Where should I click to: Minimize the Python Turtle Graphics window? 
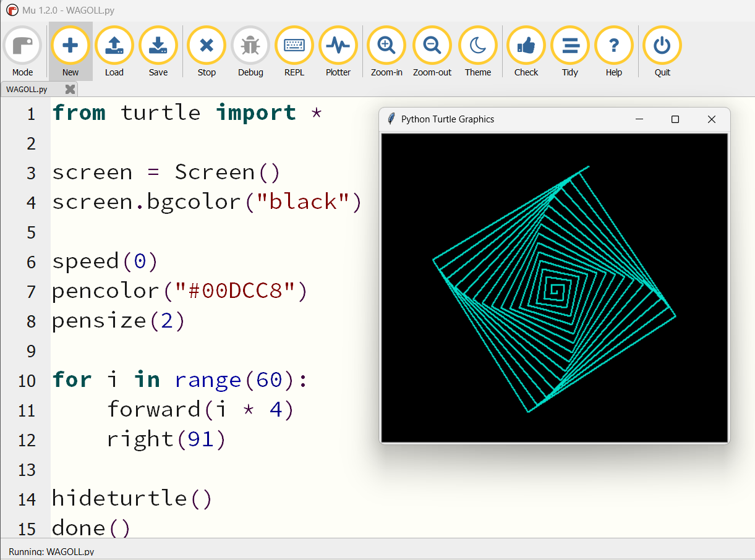click(639, 119)
